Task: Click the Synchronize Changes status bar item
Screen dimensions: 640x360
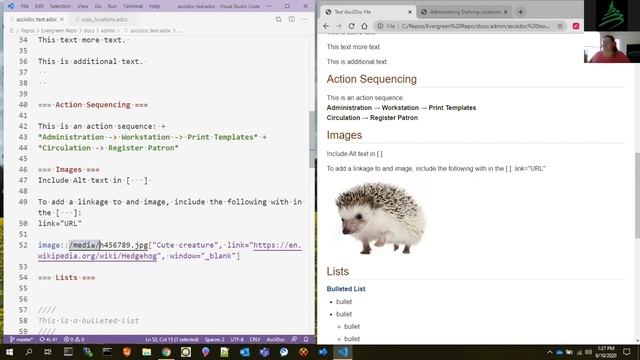Action: (48, 340)
